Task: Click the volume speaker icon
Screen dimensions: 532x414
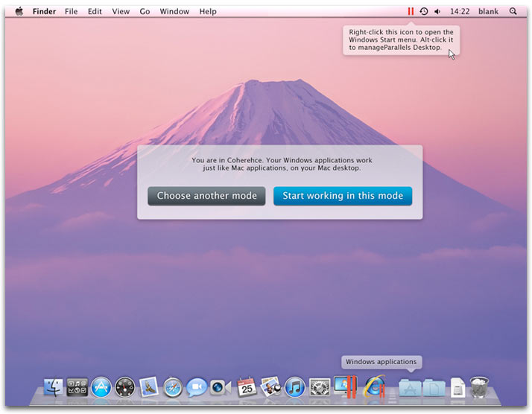Action: coord(437,12)
